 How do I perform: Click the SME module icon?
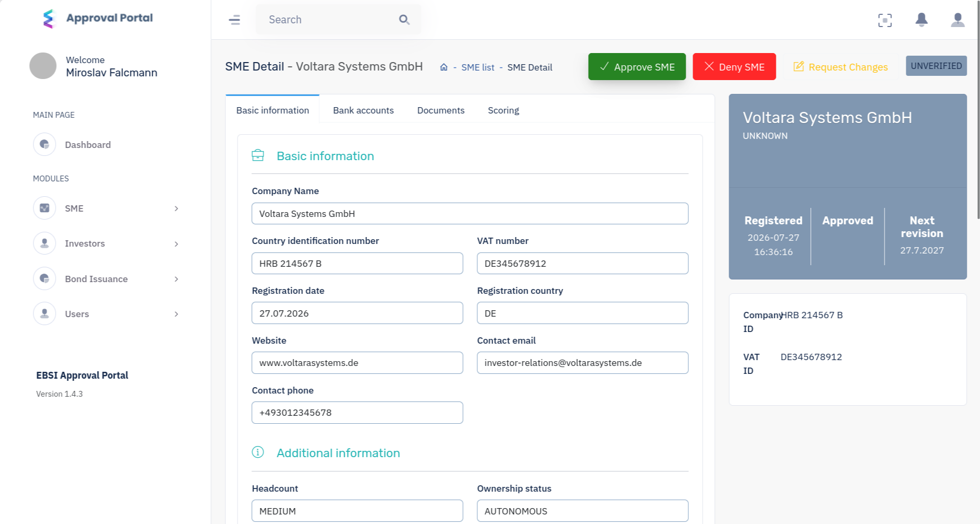(x=45, y=208)
